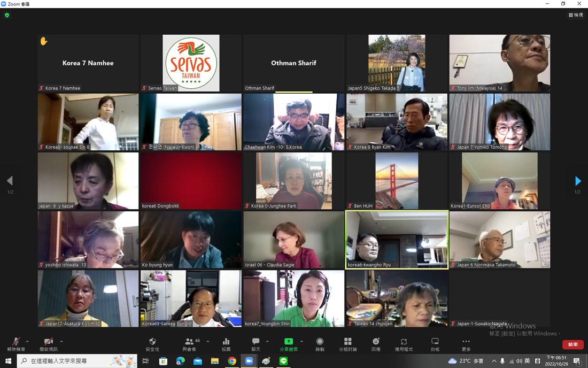
Task: Open the Apps menu item in the toolbar
Action: [404, 341]
